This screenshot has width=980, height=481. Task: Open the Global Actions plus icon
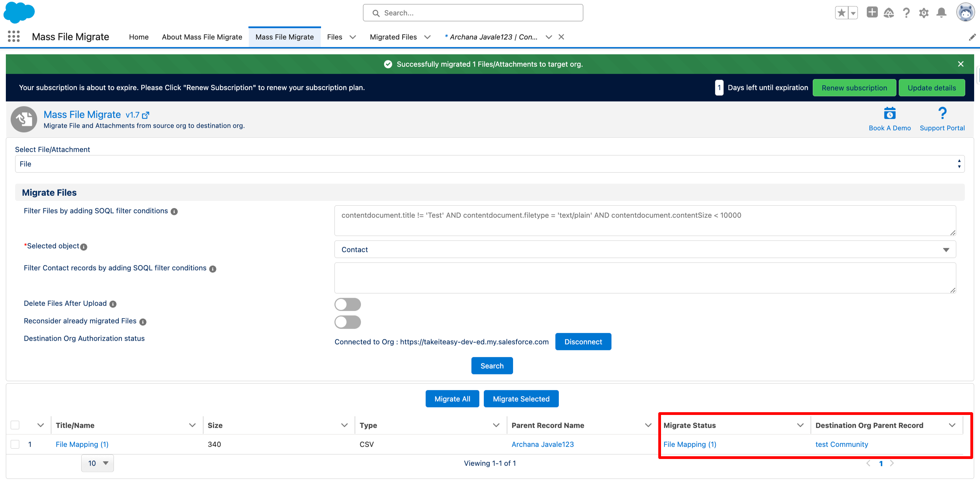click(x=872, y=12)
